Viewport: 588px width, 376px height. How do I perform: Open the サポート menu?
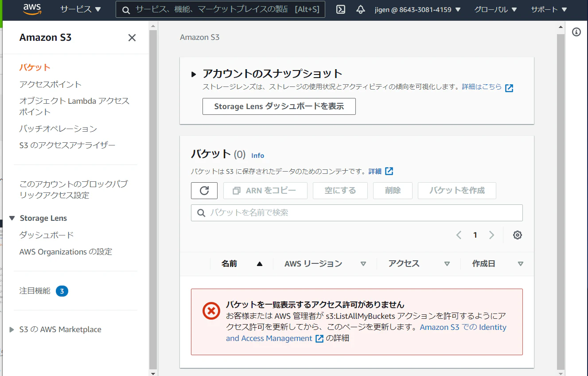click(549, 9)
